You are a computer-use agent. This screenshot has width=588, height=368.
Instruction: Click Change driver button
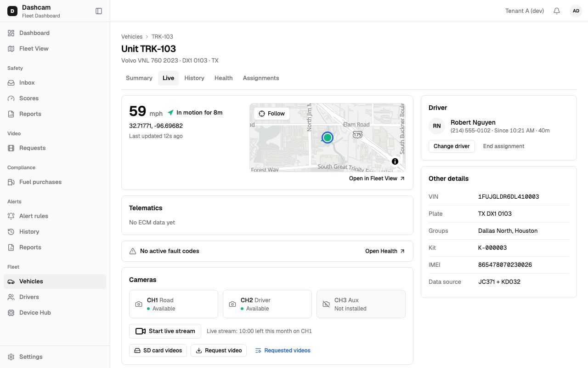tap(452, 146)
